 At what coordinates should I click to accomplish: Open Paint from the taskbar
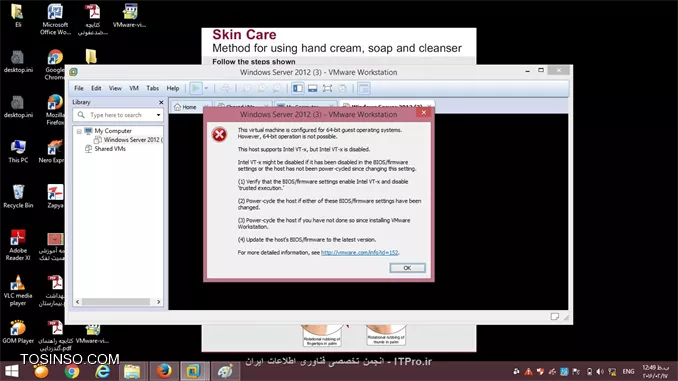click(x=225, y=371)
